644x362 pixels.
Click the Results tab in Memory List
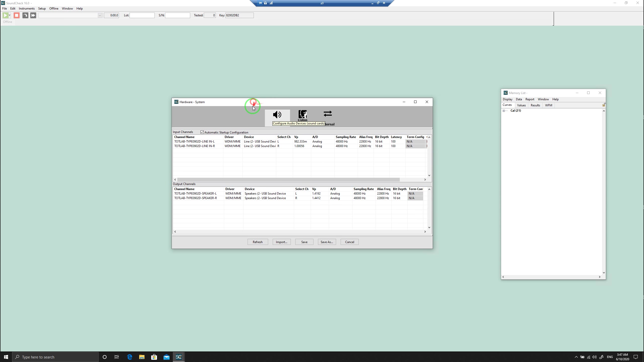point(535,105)
